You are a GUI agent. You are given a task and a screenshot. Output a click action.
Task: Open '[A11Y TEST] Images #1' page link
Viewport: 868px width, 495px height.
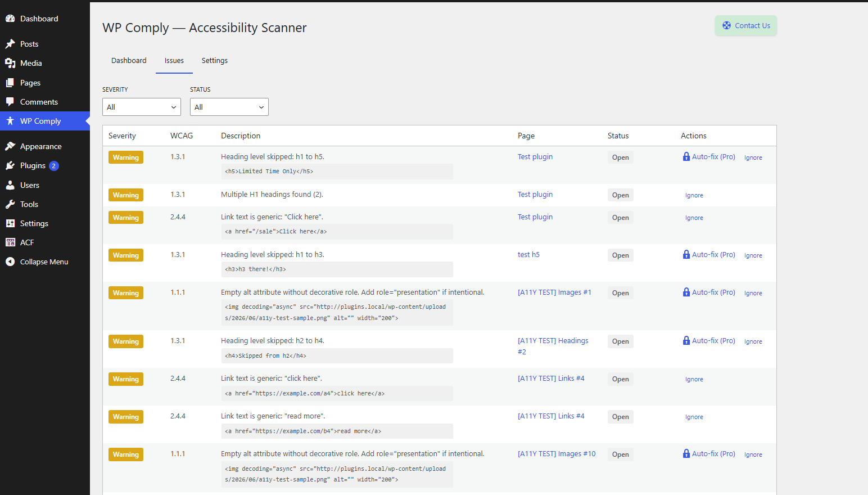click(554, 292)
